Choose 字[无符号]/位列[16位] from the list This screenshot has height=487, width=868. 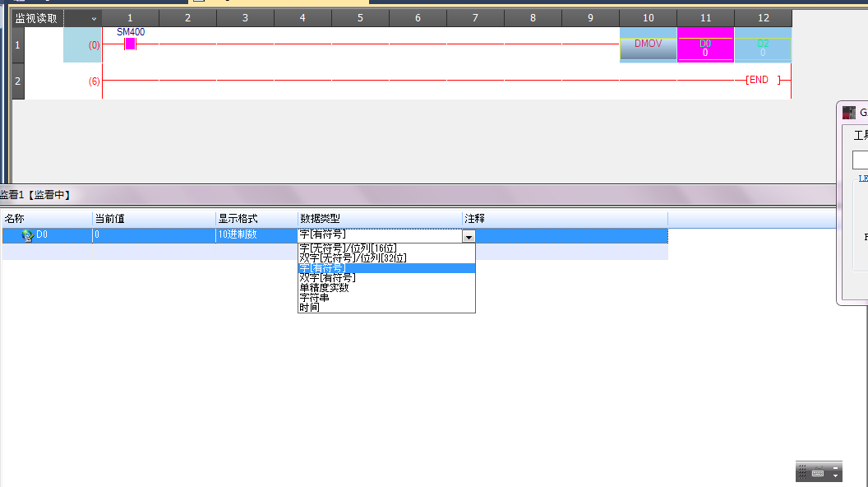point(348,248)
